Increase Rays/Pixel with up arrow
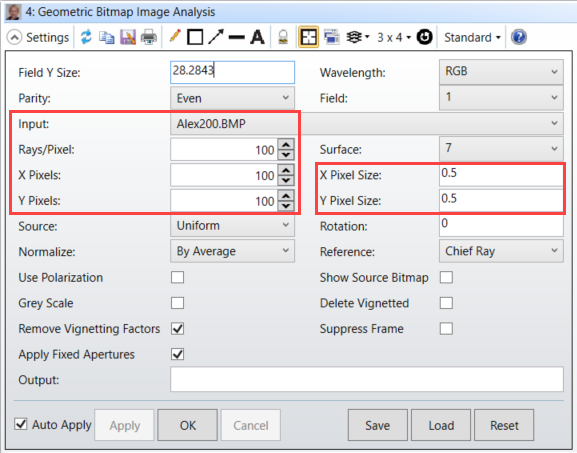The height and width of the screenshot is (453, 577). tap(286, 144)
